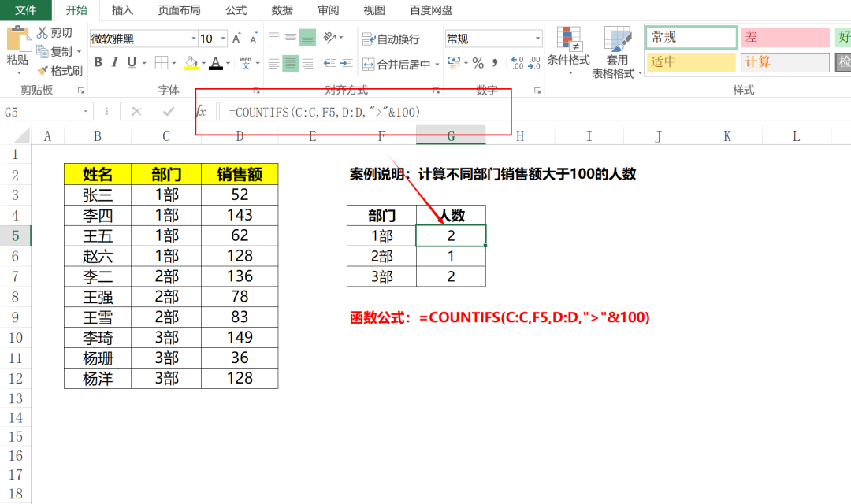Toggle 自动换行 wrap text
Screen dimensions: 851x504
point(391,39)
